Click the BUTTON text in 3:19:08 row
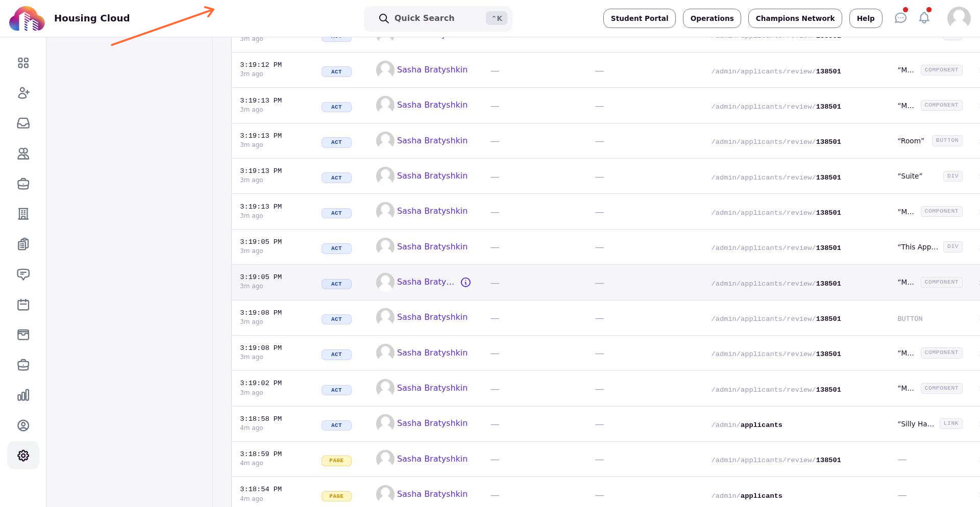The height and width of the screenshot is (507, 980). 910,319
